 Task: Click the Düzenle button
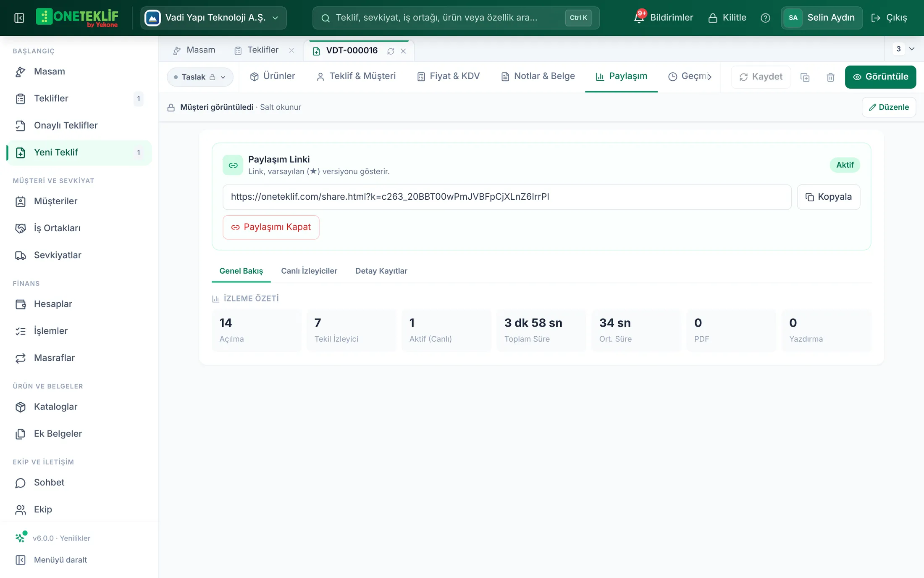click(x=889, y=107)
